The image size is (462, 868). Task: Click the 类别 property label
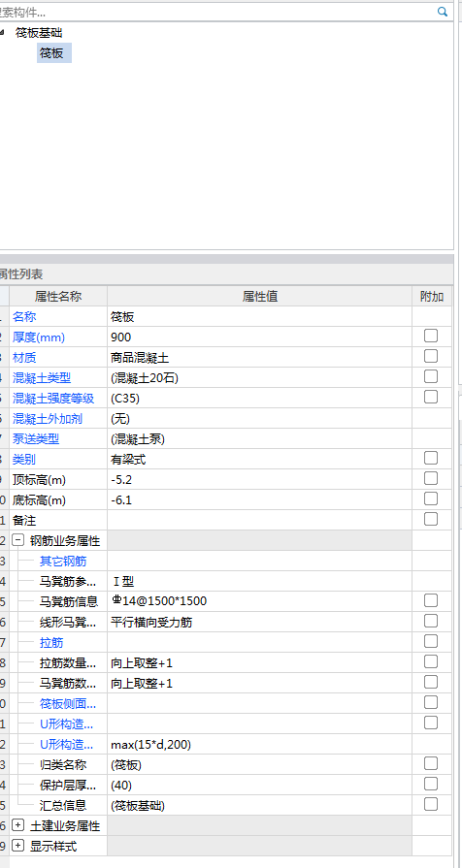24,460
